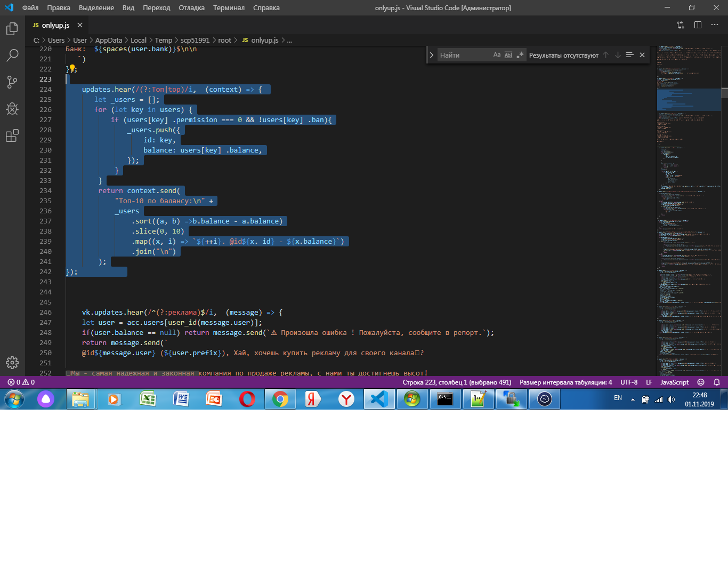Click the AppData breadcrumb segment
The image size is (728, 576).
(109, 40)
